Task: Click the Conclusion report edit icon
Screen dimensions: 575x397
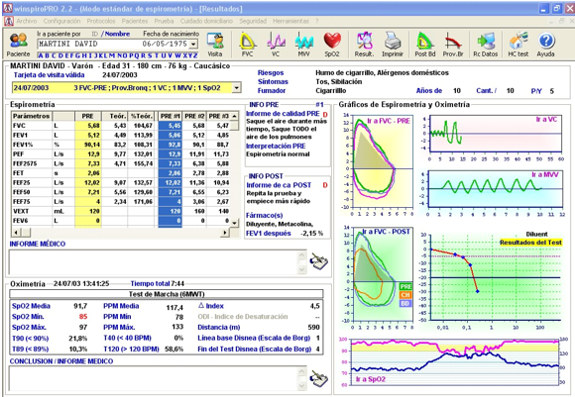Action: click(x=318, y=378)
